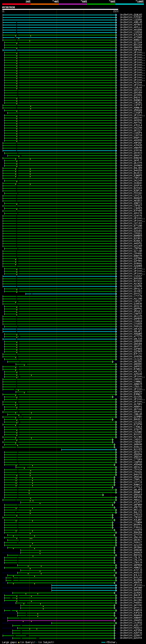Select UniRef100_C5L225 in the hit list

click(x=131, y=560)
